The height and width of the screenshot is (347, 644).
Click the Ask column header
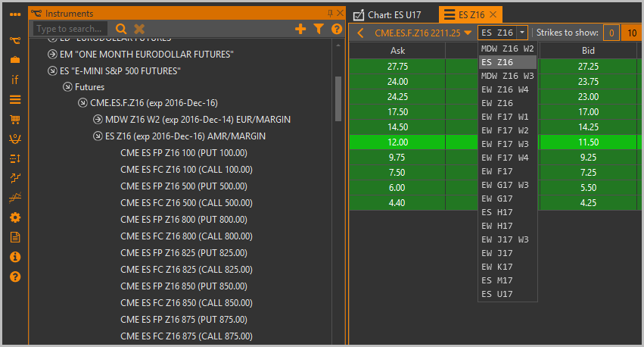coord(397,51)
